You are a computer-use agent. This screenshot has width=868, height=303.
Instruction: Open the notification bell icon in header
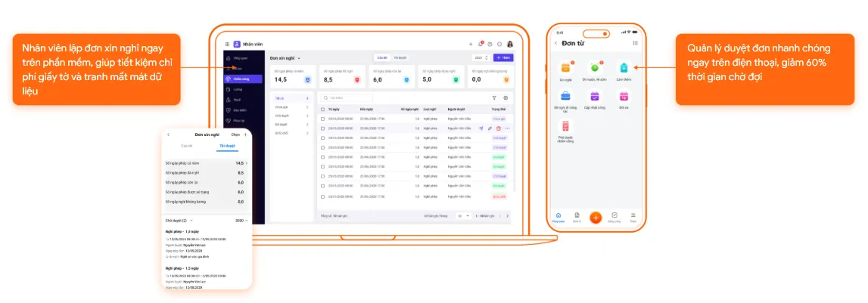(x=481, y=45)
